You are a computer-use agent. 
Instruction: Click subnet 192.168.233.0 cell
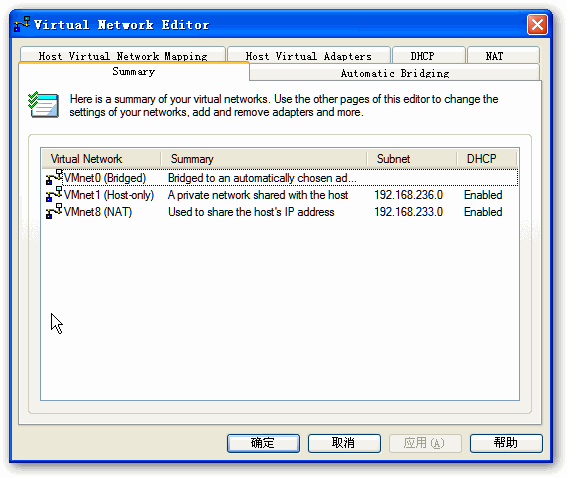(409, 212)
